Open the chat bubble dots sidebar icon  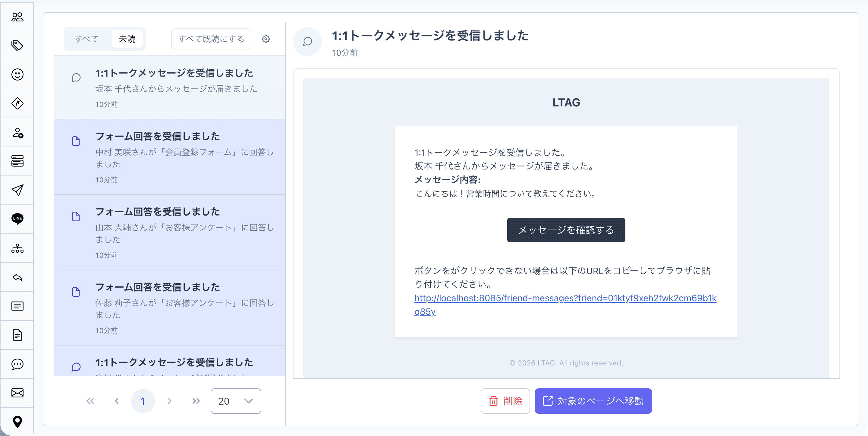coord(17,364)
